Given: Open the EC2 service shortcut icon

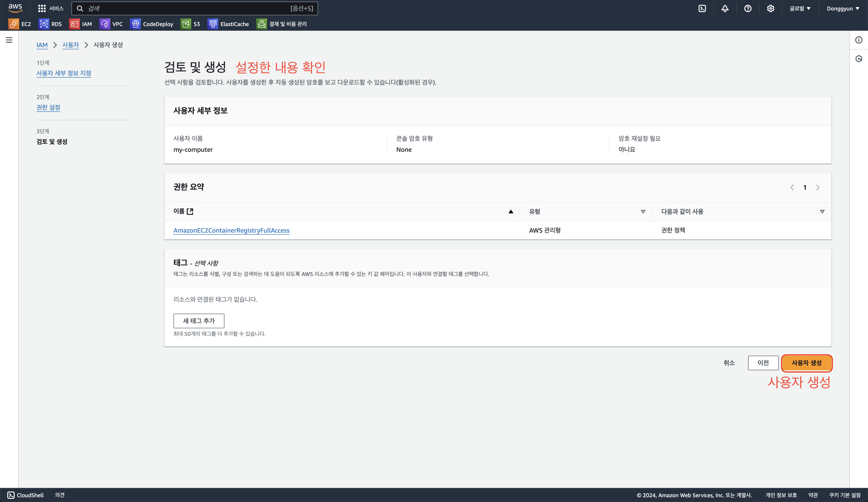Looking at the screenshot, I should tap(13, 24).
